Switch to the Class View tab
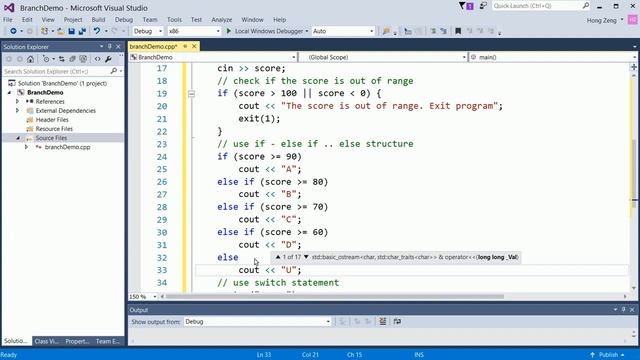The image size is (640, 360). [46, 341]
